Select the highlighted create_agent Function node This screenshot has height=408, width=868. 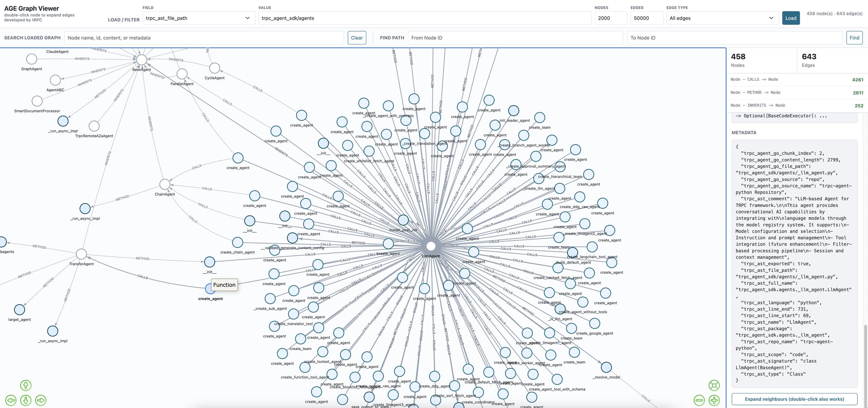[210, 289]
